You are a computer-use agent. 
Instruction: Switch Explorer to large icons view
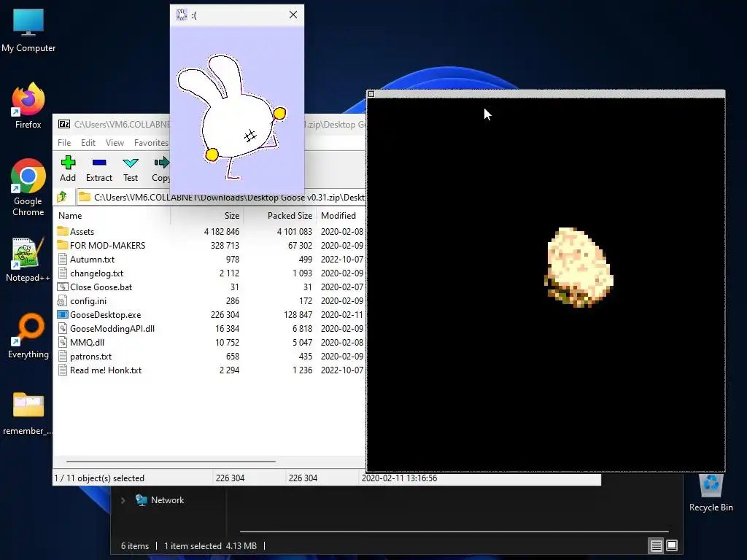(x=672, y=545)
